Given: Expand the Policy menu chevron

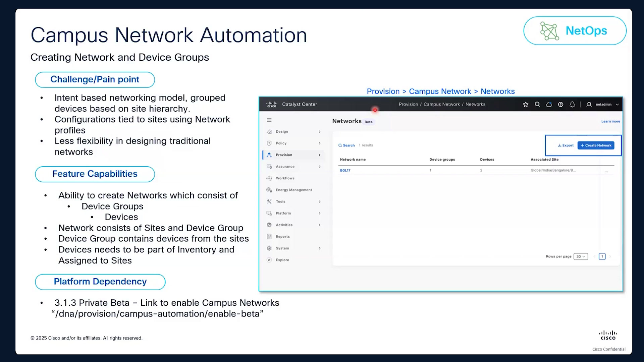Looking at the screenshot, I should pyautogui.click(x=320, y=143).
